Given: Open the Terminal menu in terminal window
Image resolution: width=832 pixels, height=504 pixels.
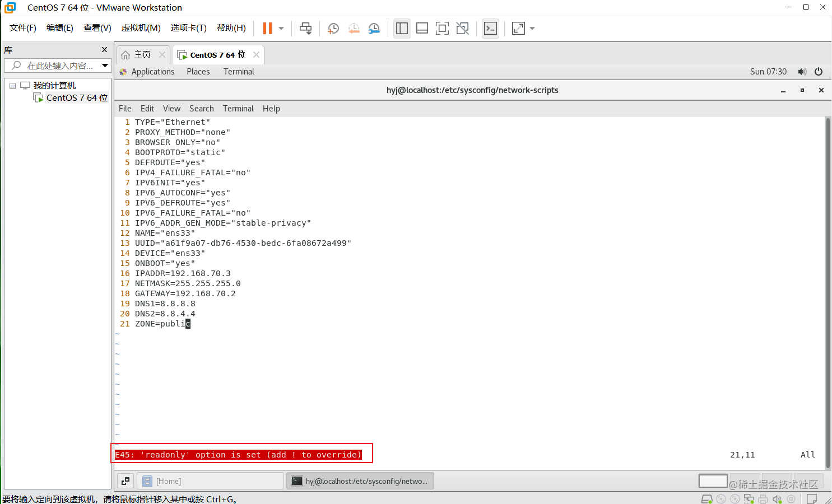Looking at the screenshot, I should (238, 109).
